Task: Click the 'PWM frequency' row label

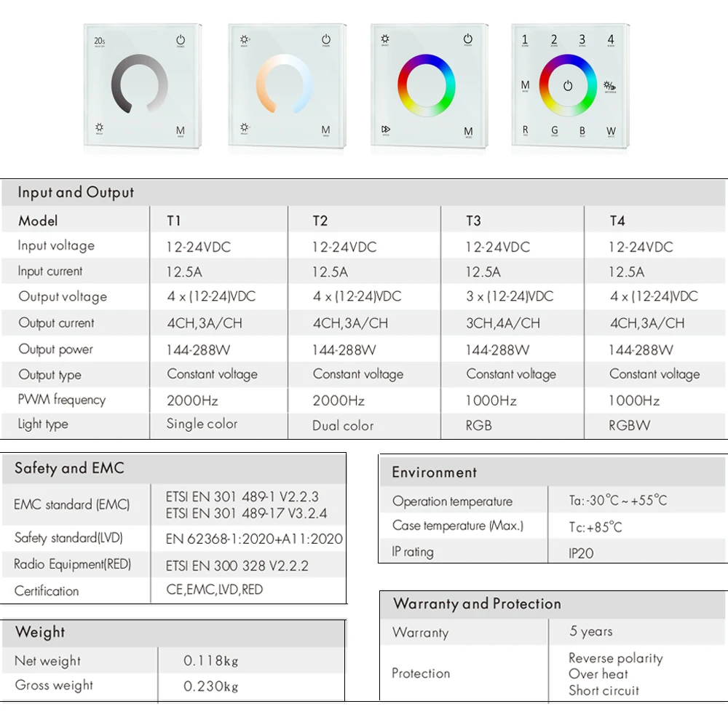Action: tap(62, 400)
